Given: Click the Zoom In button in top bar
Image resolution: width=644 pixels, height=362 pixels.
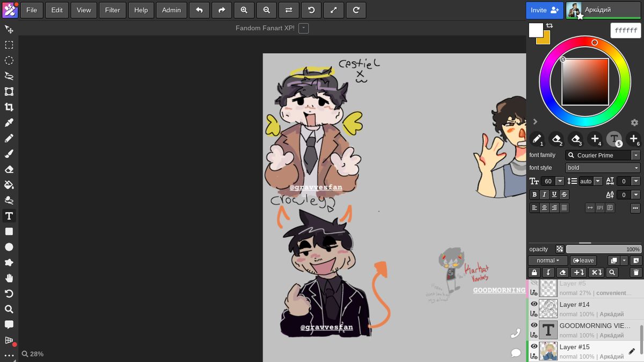Looking at the screenshot, I should [244, 10].
